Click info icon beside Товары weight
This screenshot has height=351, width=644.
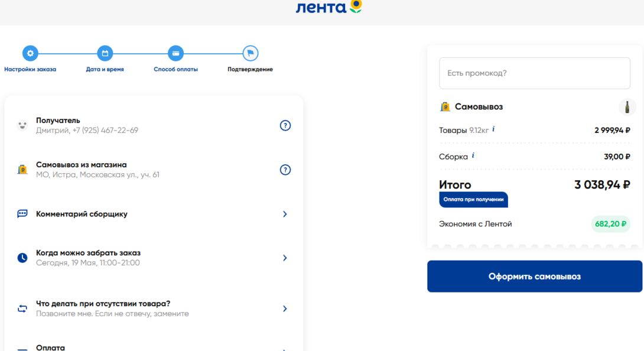[493, 129]
